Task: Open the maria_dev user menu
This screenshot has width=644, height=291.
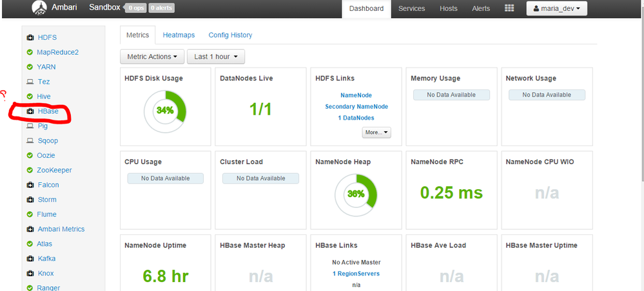Action: pyautogui.click(x=557, y=8)
